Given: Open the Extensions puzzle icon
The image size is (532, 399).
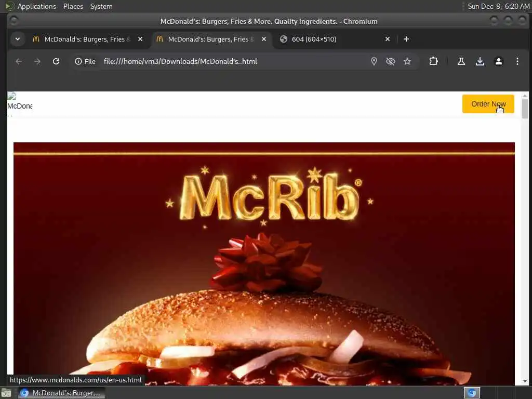Looking at the screenshot, I should pos(433,61).
